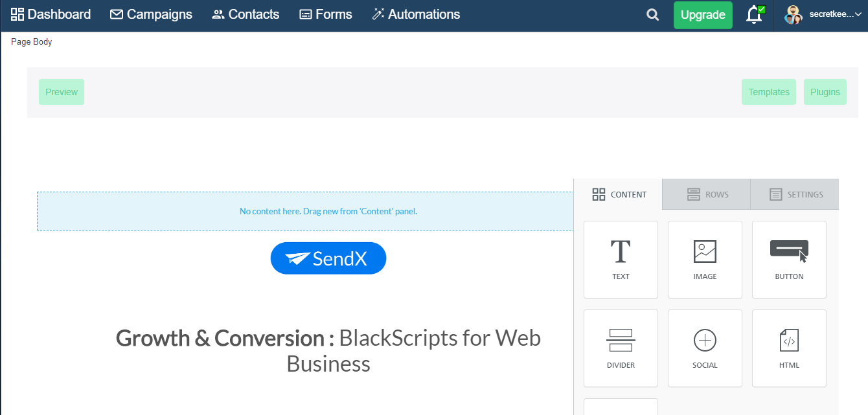This screenshot has width=868, height=415.
Task: Select the Text content block
Action: [x=621, y=260]
